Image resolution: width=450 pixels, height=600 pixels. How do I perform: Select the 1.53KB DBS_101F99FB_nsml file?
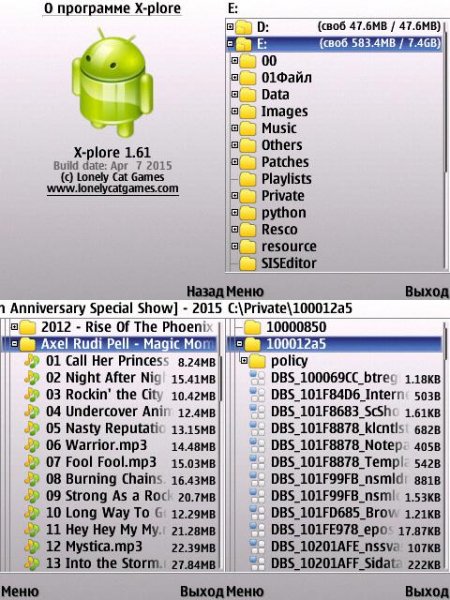pyautogui.click(x=345, y=496)
